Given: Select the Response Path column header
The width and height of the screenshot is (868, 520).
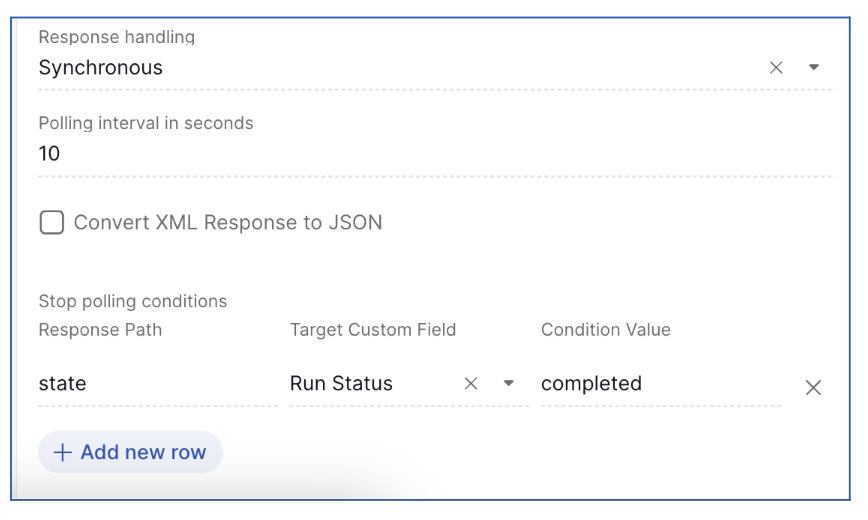Looking at the screenshot, I should 100,330.
